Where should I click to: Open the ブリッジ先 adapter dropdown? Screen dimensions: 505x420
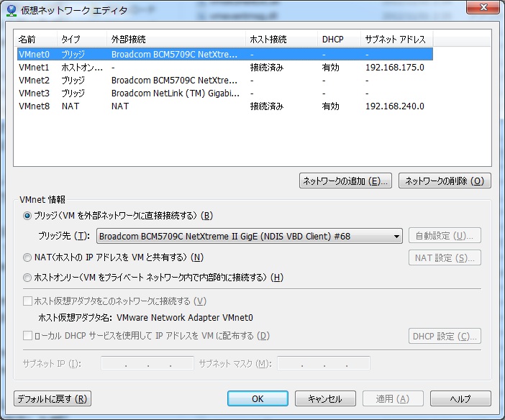tap(250, 236)
